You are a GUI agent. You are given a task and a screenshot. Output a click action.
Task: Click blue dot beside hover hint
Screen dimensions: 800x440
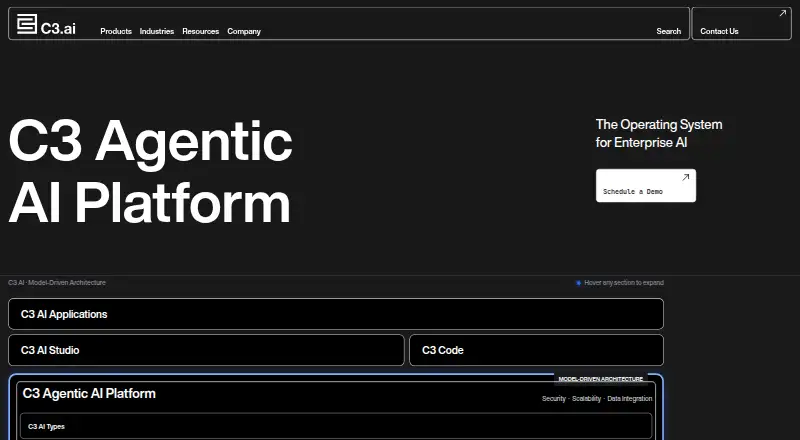[x=579, y=283]
